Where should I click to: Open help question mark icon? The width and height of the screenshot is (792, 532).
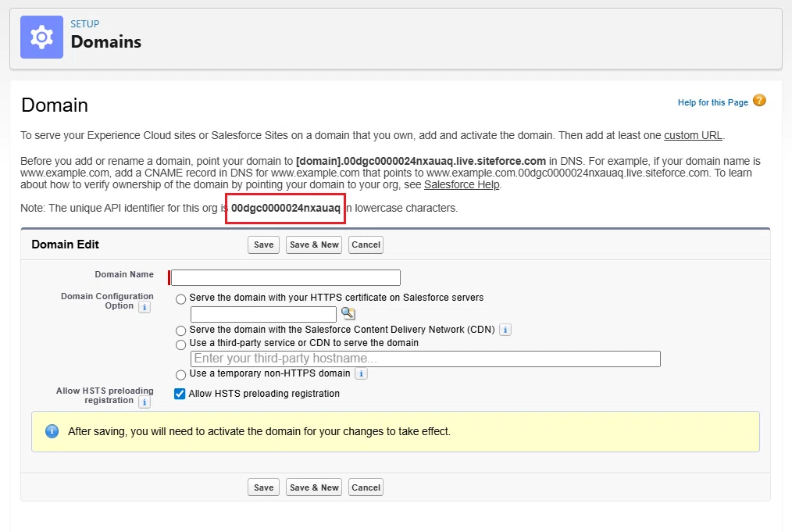759,101
